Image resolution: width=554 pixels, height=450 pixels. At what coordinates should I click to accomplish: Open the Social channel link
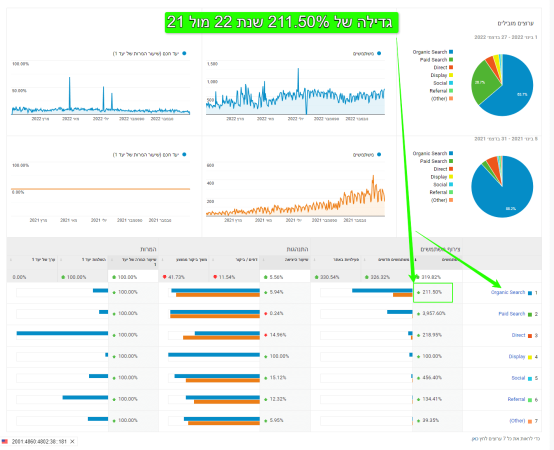[x=518, y=378]
